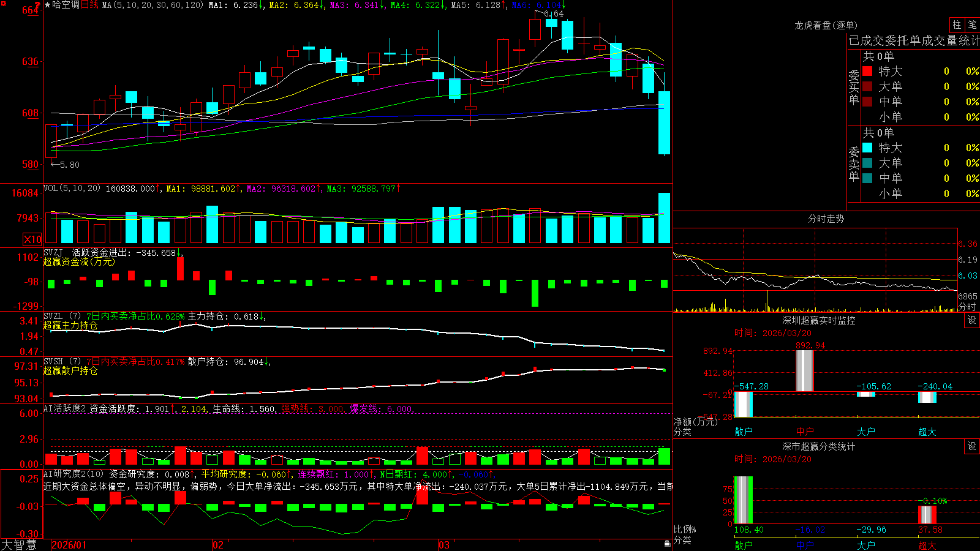Image resolution: width=980 pixels, height=551 pixels.
Task: Open 设 settings for 深圳超赢实时监控 panel
Action: click(972, 320)
